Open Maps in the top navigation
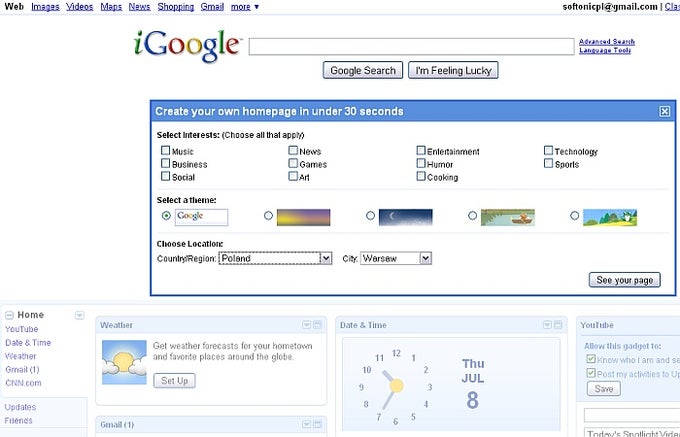The width and height of the screenshot is (680, 437). (x=111, y=7)
